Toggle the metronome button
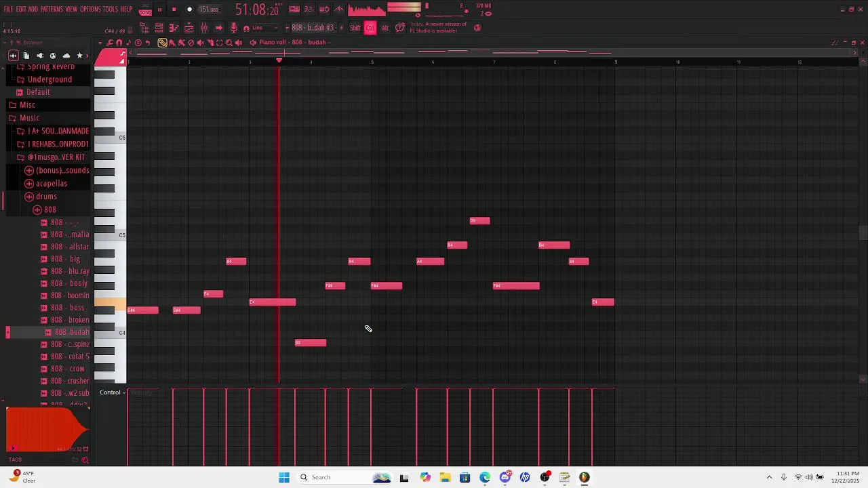 pyautogui.click(x=339, y=9)
